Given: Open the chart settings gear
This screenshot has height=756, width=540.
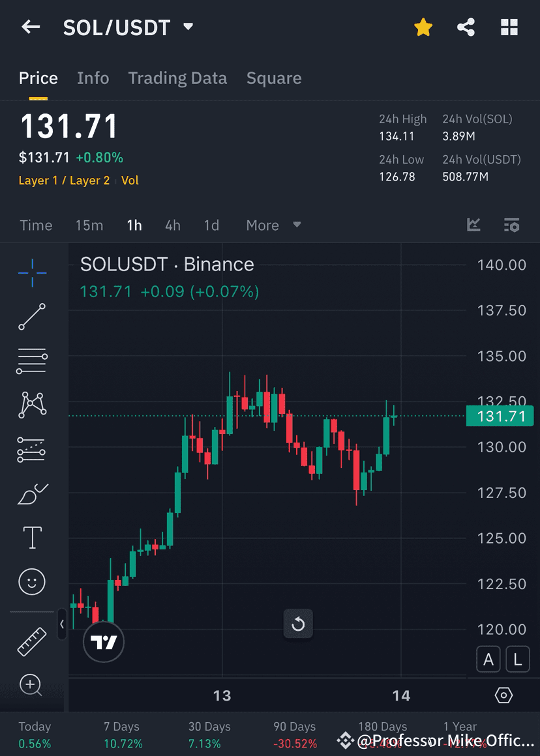Looking at the screenshot, I should [503, 695].
